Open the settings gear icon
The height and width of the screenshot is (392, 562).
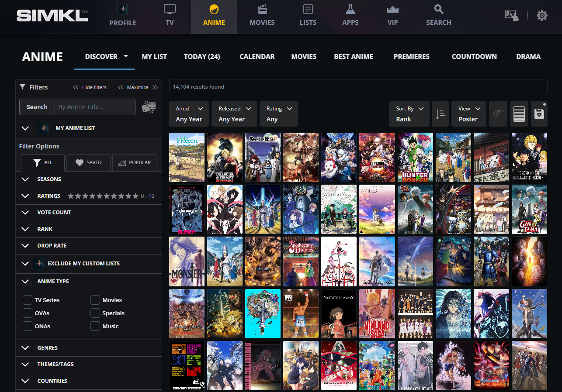pyautogui.click(x=542, y=16)
